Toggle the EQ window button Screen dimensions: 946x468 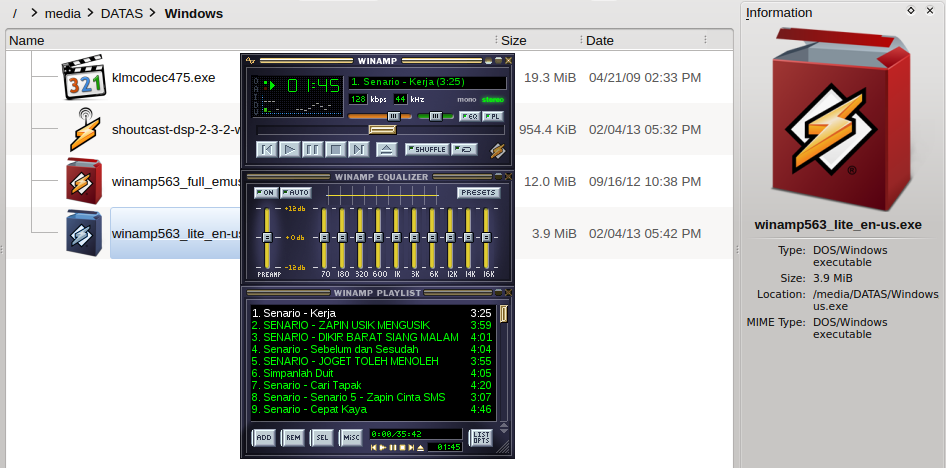click(x=469, y=116)
